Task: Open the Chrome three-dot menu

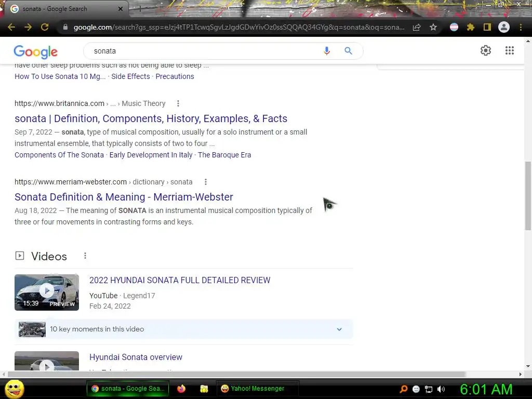Action: (521, 27)
